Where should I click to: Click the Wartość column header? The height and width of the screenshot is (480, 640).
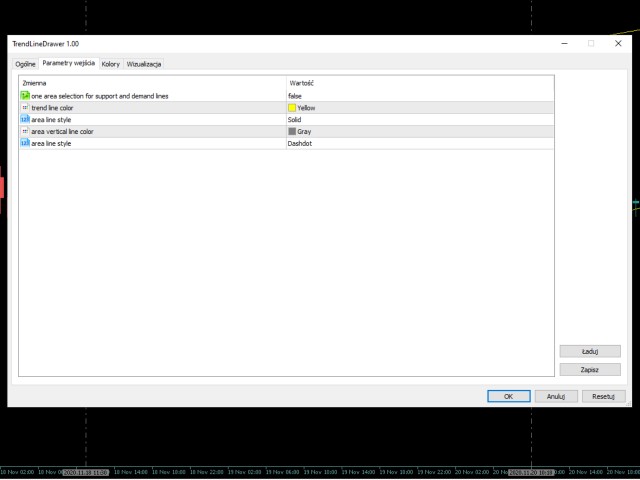click(x=420, y=83)
